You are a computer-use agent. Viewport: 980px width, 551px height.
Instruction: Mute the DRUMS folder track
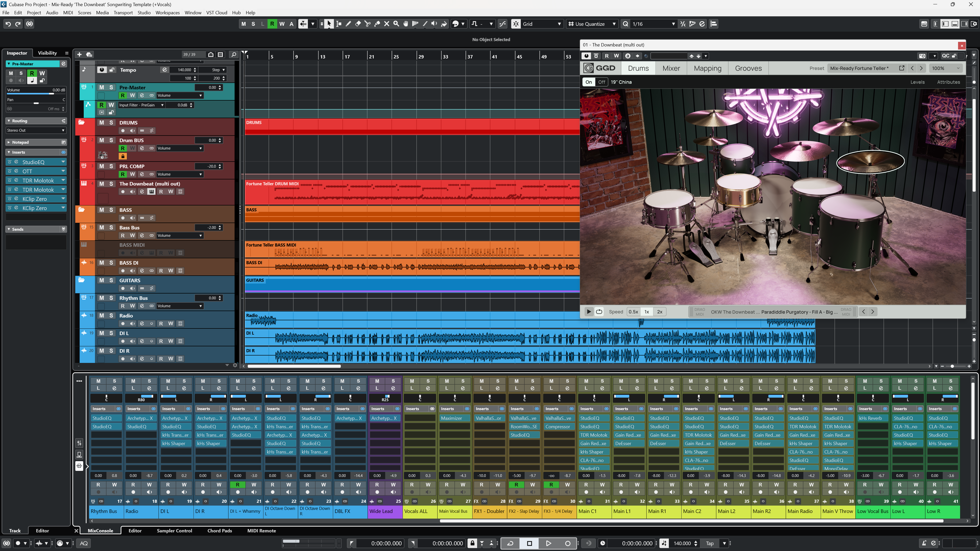click(102, 123)
